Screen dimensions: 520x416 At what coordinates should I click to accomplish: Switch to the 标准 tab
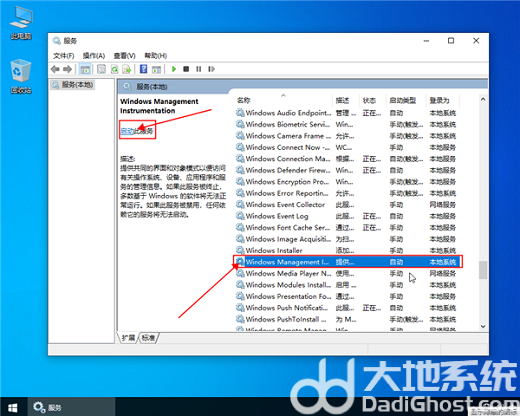click(x=148, y=338)
